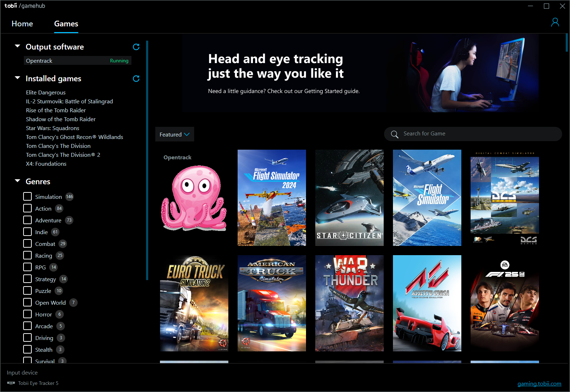
Task: Toggle the Action genre checkbox
Action: click(x=27, y=208)
